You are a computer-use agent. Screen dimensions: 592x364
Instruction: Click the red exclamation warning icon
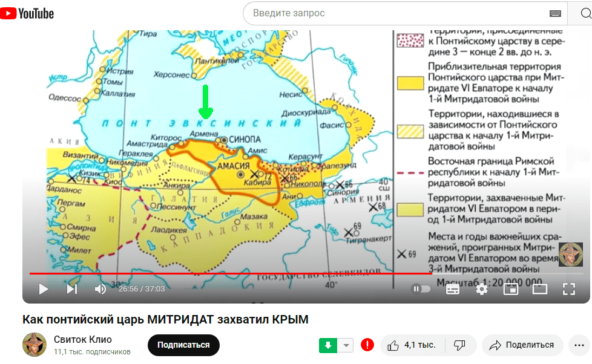click(x=367, y=345)
